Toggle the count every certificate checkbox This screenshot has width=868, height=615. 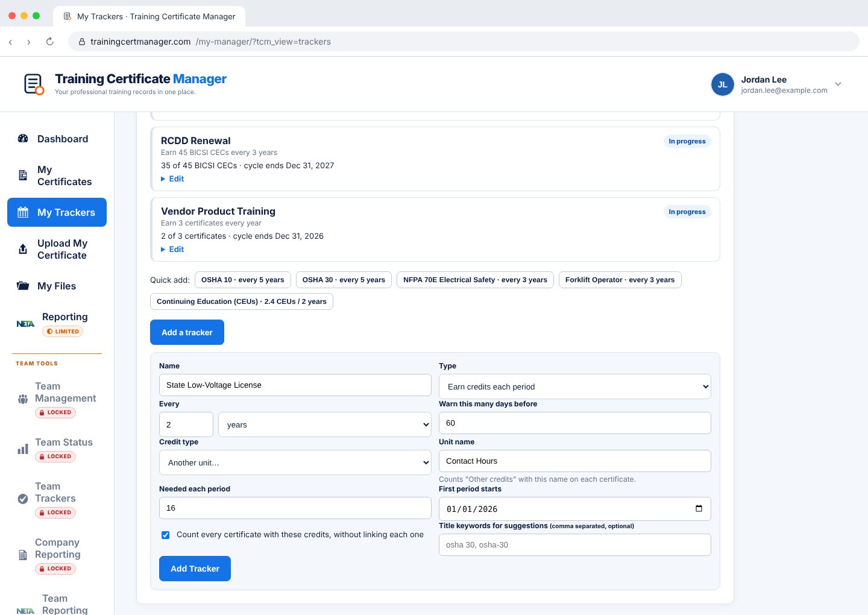165,535
